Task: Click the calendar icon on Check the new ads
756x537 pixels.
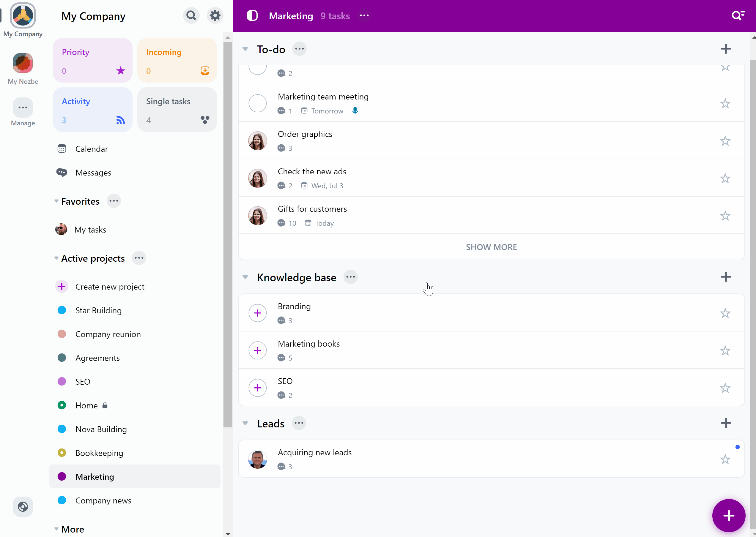Action: pos(304,185)
